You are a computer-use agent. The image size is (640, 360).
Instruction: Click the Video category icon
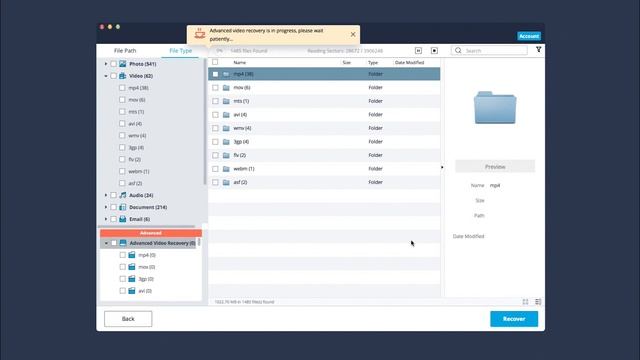click(x=122, y=76)
